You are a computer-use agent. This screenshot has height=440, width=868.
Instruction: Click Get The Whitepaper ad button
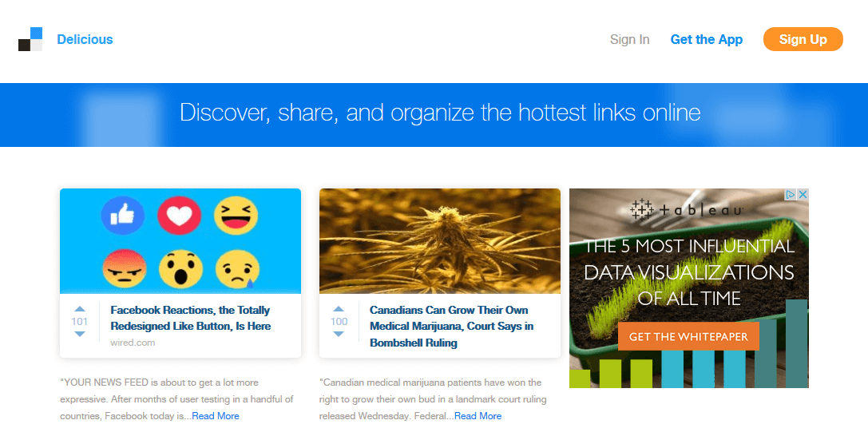pyautogui.click(x=688, y=336)
